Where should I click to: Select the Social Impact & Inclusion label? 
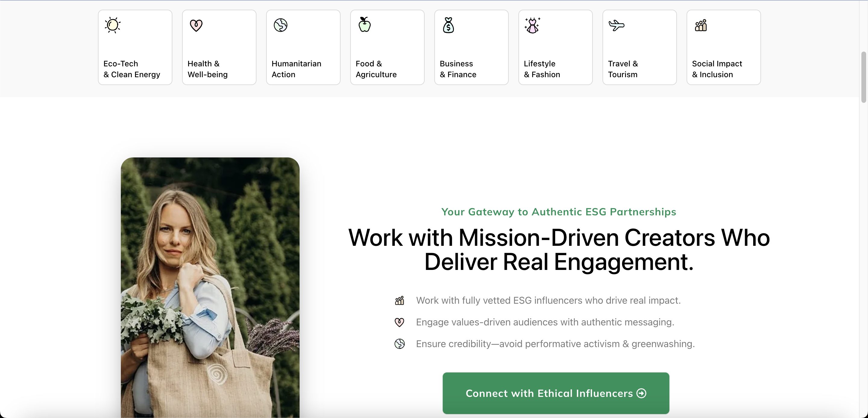717,69
